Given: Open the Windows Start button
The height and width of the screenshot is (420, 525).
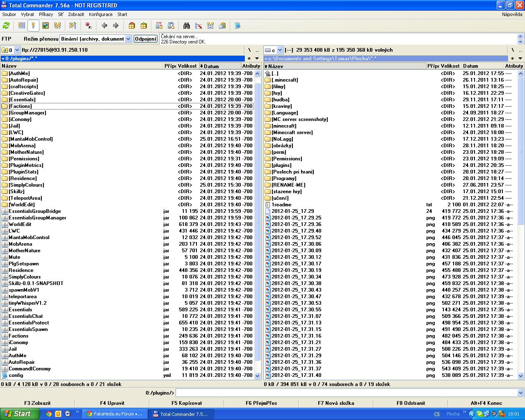Looking at the screenshot, I should 20,414.
